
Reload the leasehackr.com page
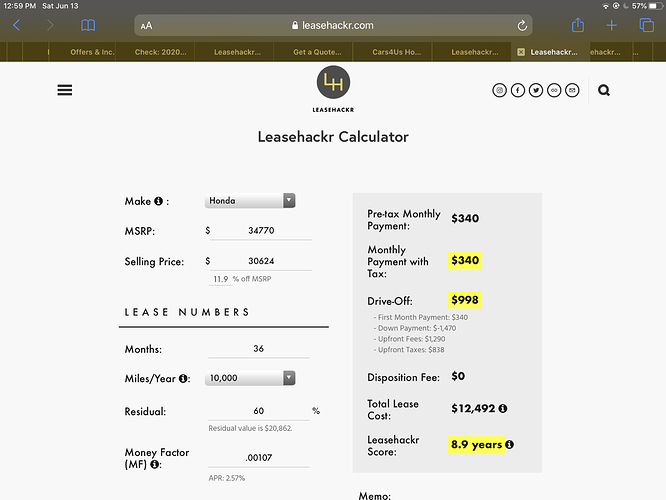[x=522, y=25]
